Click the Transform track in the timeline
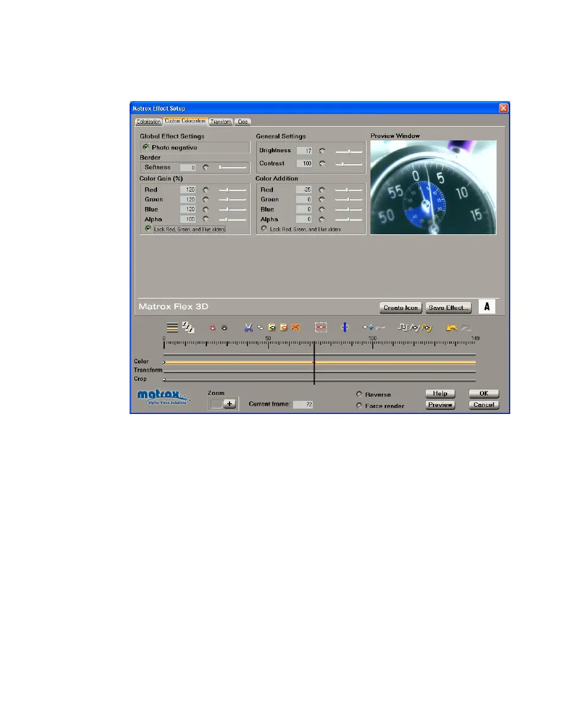Image resolution: width=578 pixels, height=728 pixels. click(320, 371)
